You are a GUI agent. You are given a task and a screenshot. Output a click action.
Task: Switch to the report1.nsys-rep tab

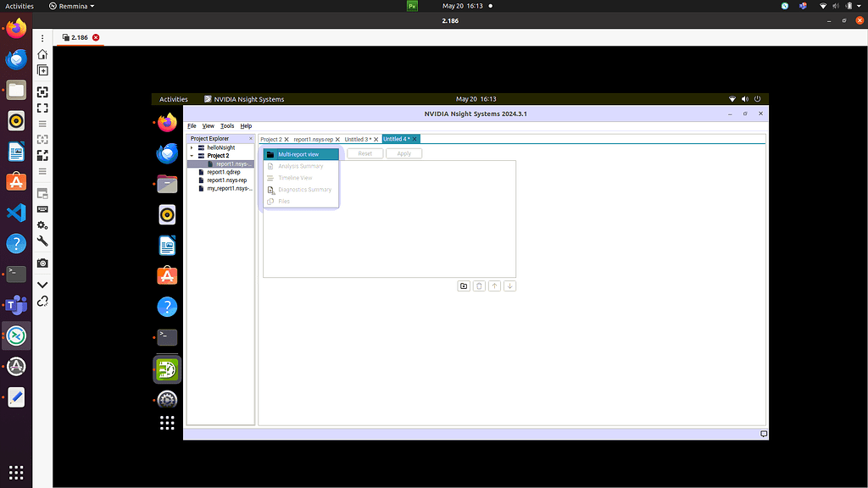[314, 138]
